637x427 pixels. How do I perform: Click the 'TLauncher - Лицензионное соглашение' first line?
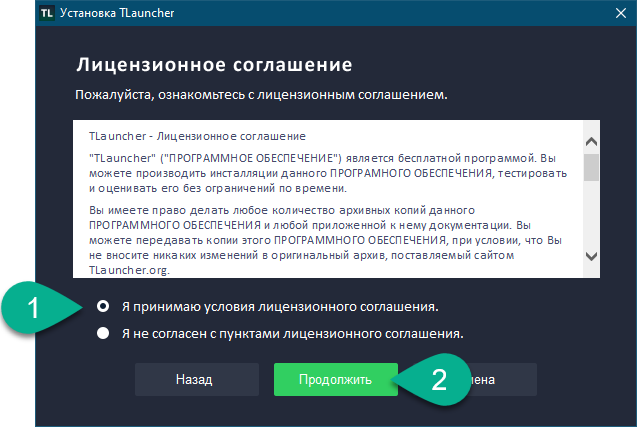click(x=197, y=135)
